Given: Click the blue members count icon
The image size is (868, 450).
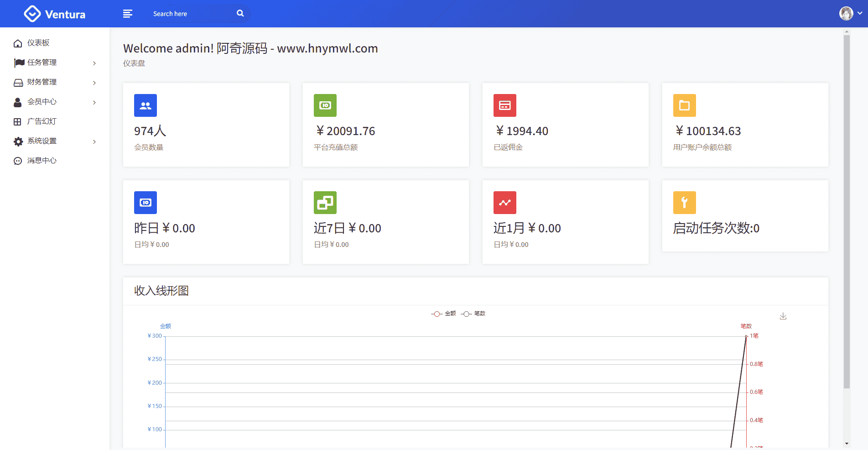Looking at the screenshot, I should click(x=146, y=105).
